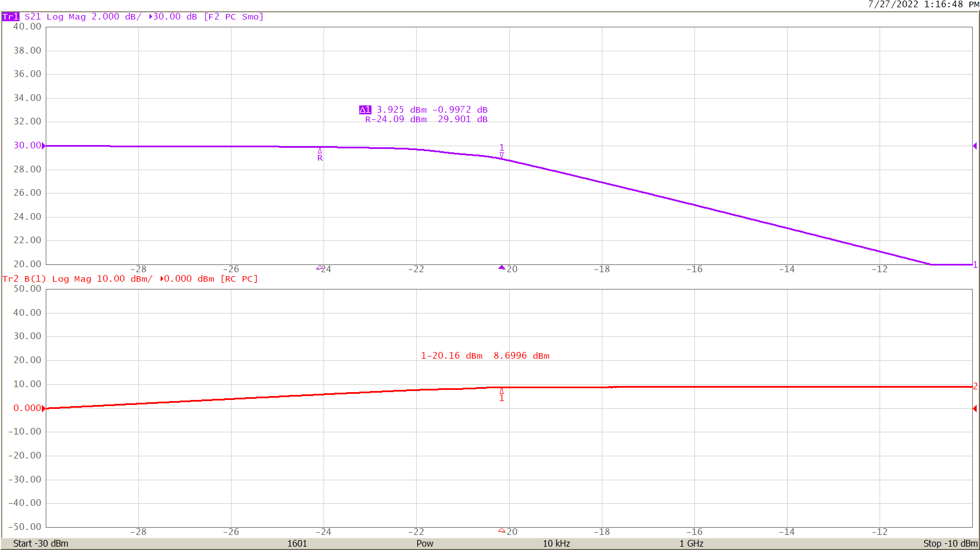Click the Pow sweep type indicator

(x=424, y=543)
